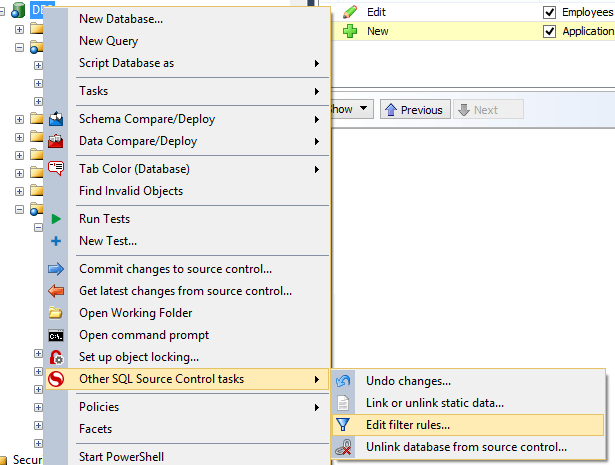Click the orange get latest arrow icon
This screenshot has width=615, height=465.
click(x=56, y=291)
